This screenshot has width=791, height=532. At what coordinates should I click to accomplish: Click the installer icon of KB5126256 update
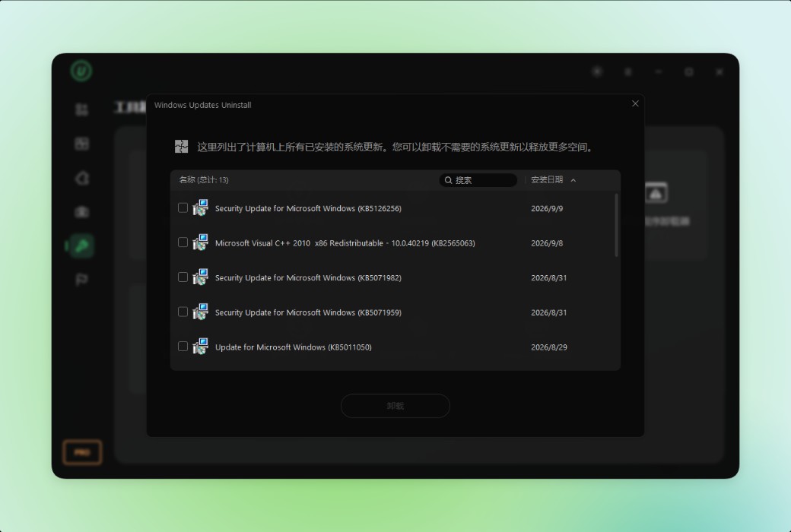(200, 207)
